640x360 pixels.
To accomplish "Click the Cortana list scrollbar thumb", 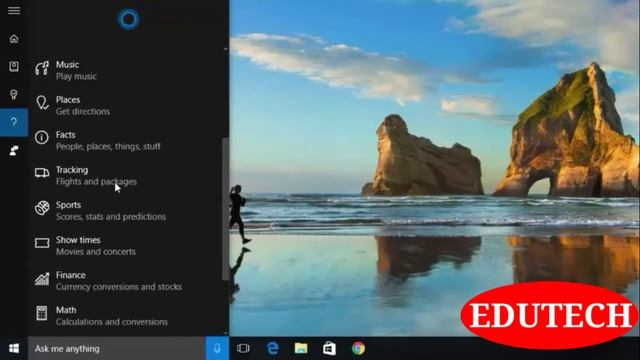I will coord(225,209).
